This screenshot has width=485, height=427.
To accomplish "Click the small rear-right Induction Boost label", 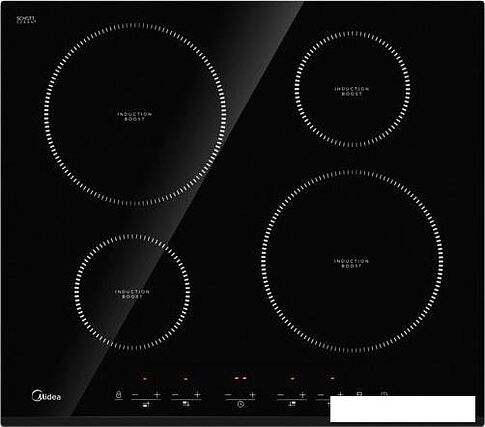I will tap(352, 91).
